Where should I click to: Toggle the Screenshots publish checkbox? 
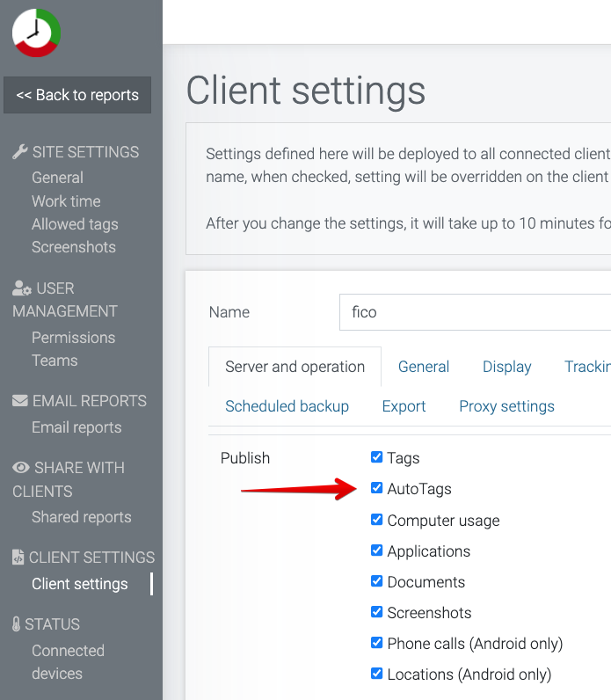pyautogui.click(x=376, y=612)
